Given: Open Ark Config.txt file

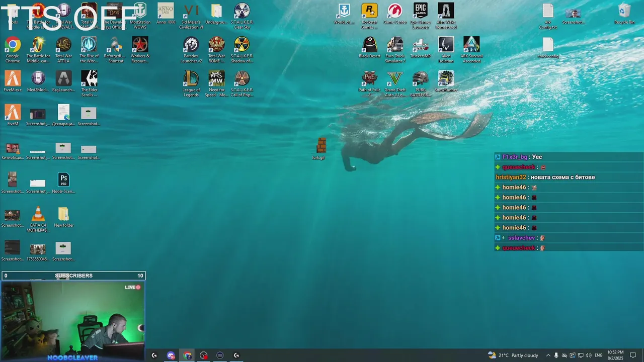Looking at the screenshot, I should tap(548, 16).
